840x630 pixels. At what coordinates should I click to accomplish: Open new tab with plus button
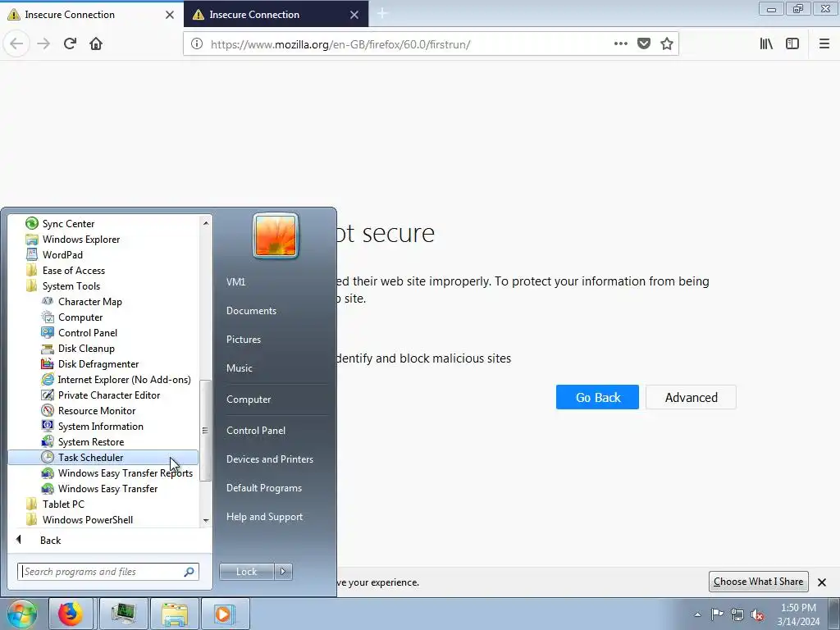click(x=382, y=14)
